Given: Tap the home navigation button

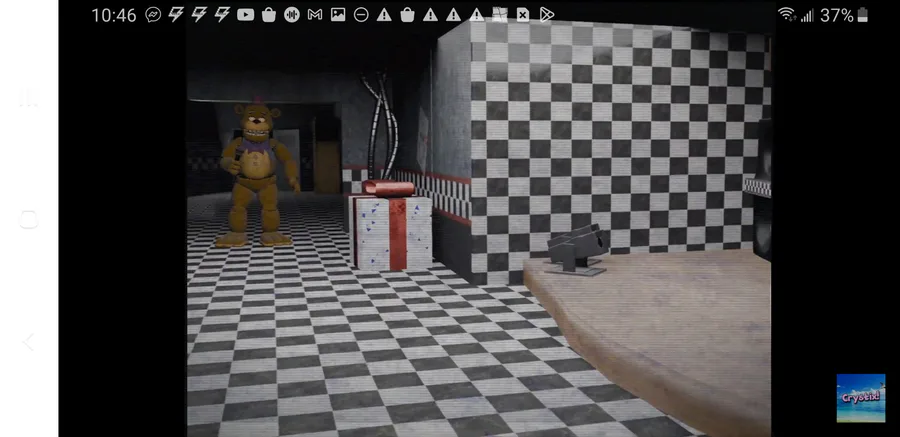Looking at the screenshot, I should tap(29, 219).
